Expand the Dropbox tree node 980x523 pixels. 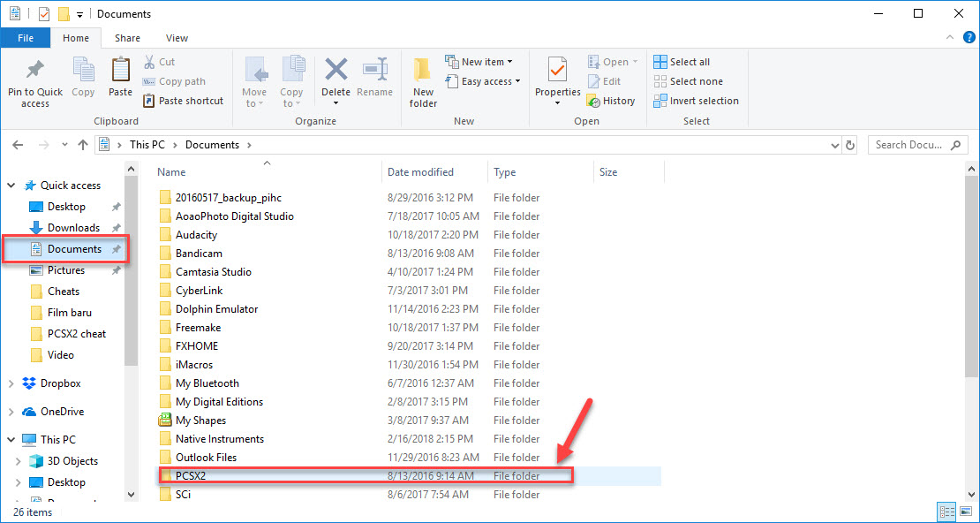[11, 383]
